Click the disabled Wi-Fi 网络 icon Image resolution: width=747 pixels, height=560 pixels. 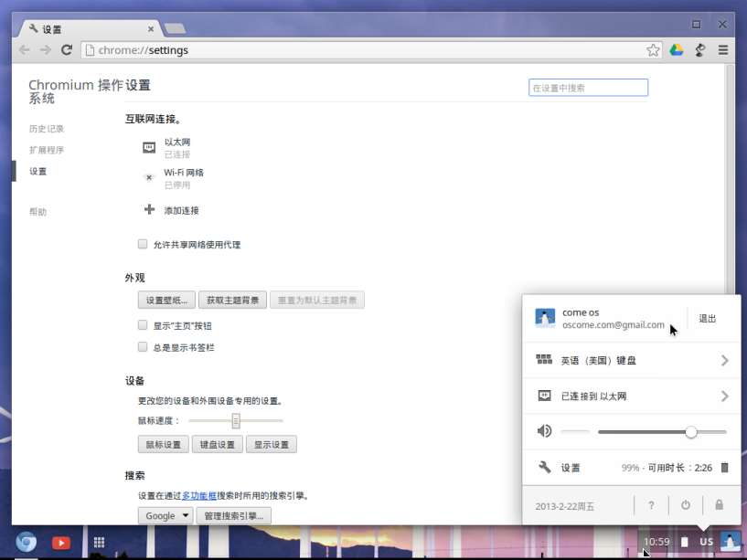tap(148, 176)
